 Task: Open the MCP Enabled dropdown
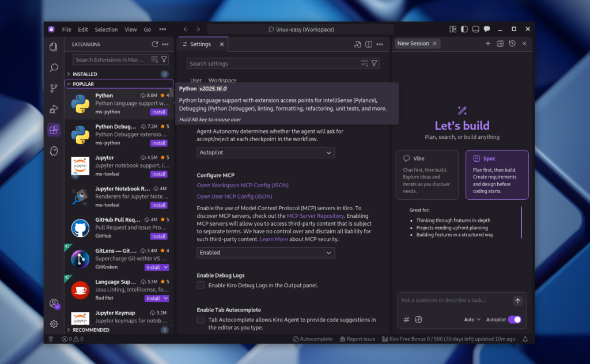pyautogui.click(x=265, y=252)
